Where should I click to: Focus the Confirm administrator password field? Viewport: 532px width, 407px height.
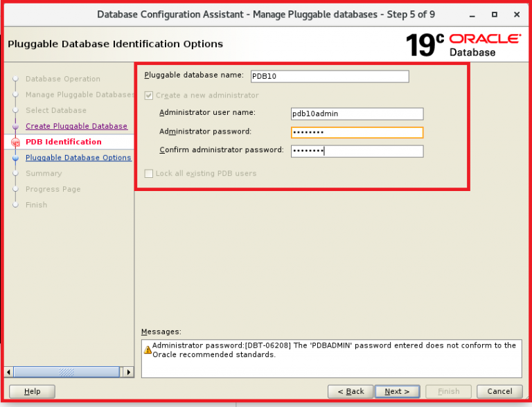click(x=357, y=151)
